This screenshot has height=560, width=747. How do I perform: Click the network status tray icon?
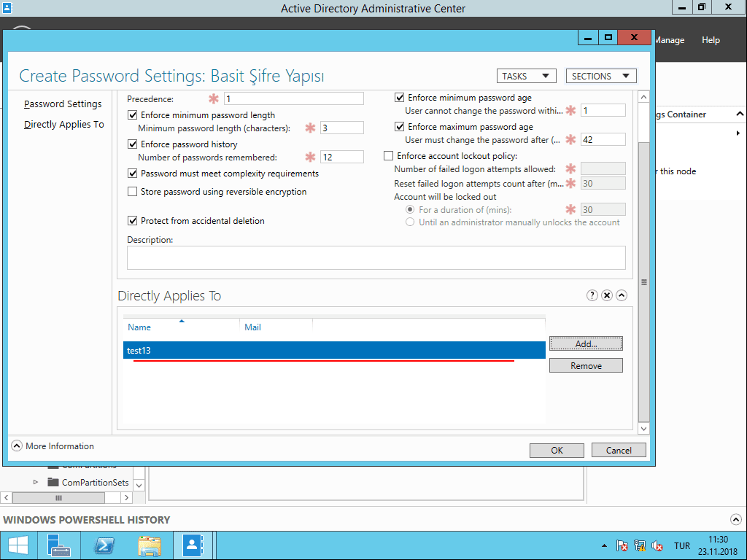pyautogui.click(x=639, y=545)
